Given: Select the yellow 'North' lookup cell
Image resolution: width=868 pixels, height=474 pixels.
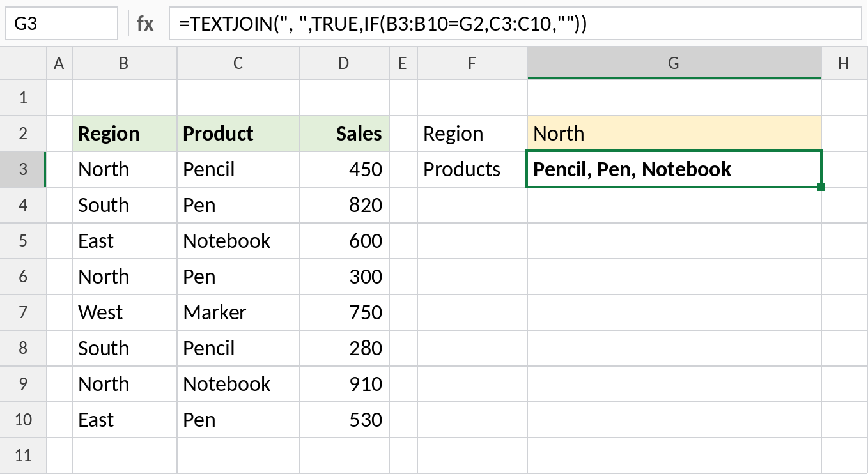Looking at the screenshot, I should pyautogui.click(x=674, y=134).
